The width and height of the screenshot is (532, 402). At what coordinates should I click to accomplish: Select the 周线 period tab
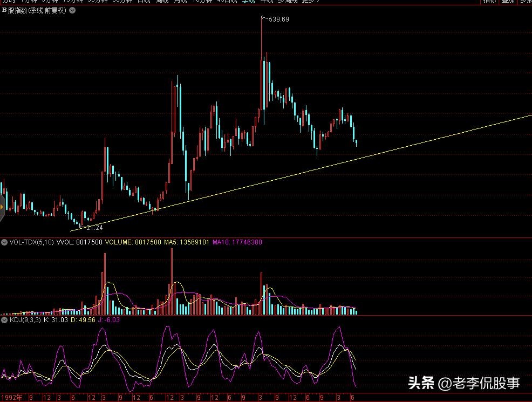click(161, 2)
